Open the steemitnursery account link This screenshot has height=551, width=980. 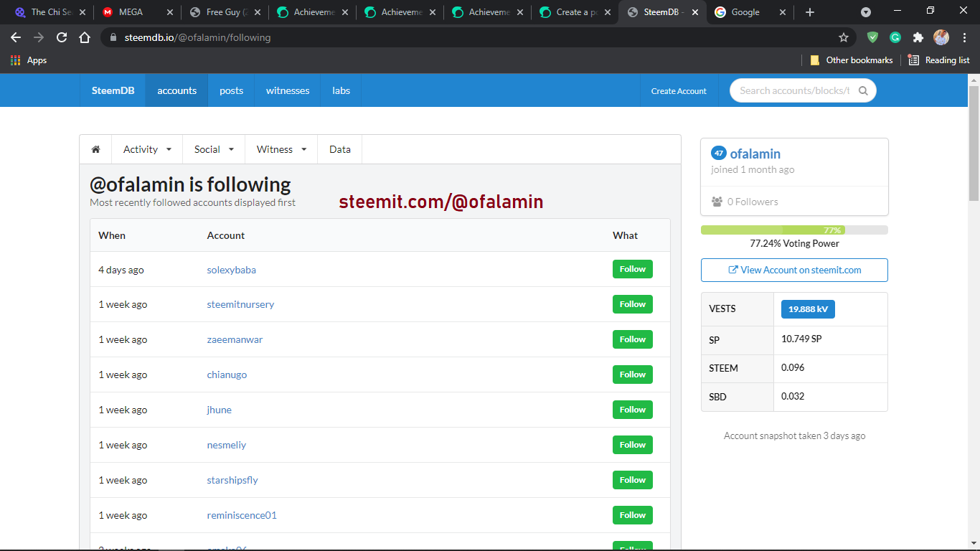click(x=240, y=304)
